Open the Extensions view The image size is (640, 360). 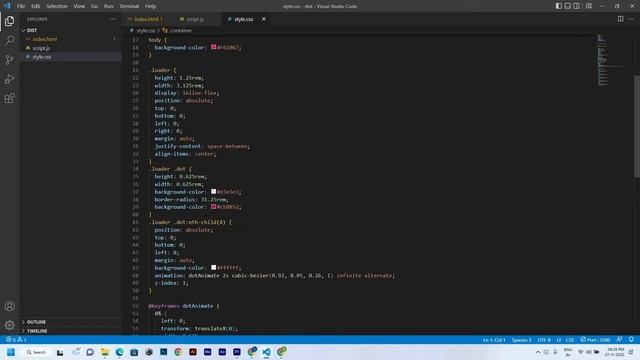click(x=9, y=98)
